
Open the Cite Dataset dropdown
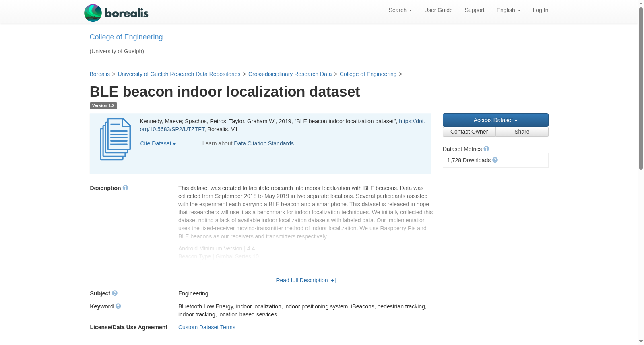point(158,143)
